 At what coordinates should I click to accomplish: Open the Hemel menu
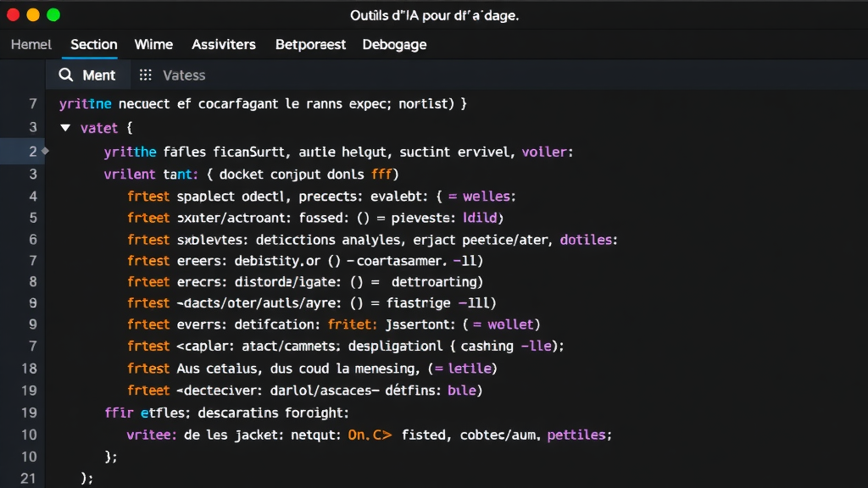[x=31, y=44]
